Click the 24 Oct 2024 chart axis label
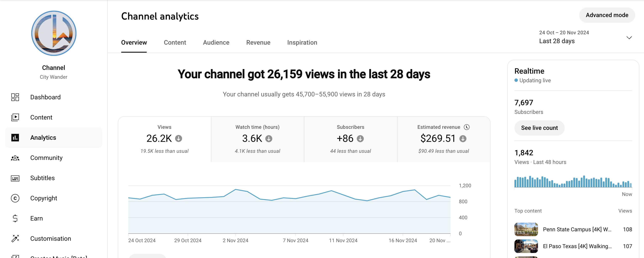The height and width of the screenshot is (258, 644). (142, 241)
